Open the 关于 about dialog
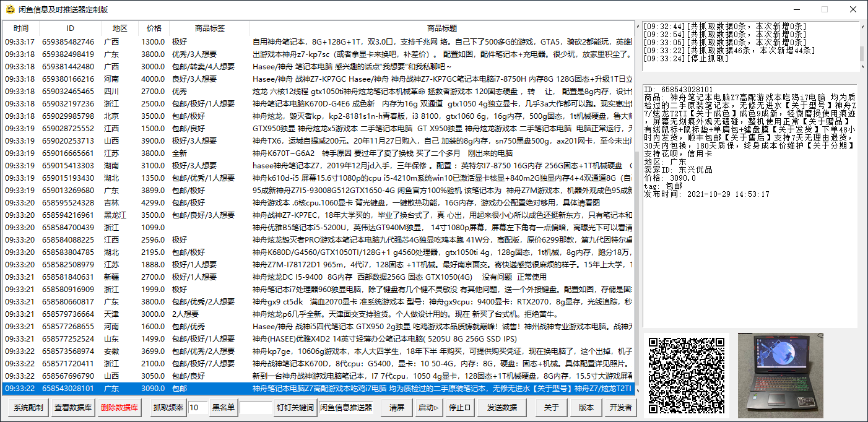The width and height of the screenshot is (868, 422). coord(551,408)
